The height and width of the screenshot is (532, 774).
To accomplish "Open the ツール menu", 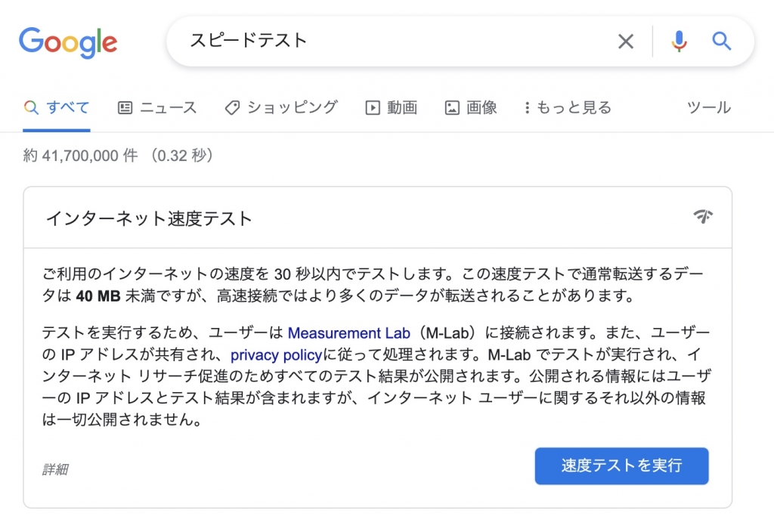I will coord(708,107).
